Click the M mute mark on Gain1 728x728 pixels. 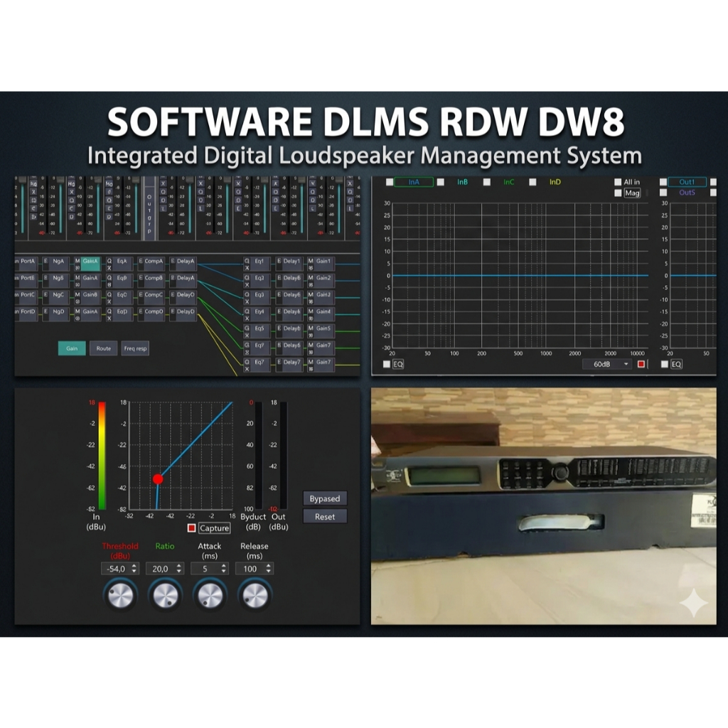click(x=311, y=262)
